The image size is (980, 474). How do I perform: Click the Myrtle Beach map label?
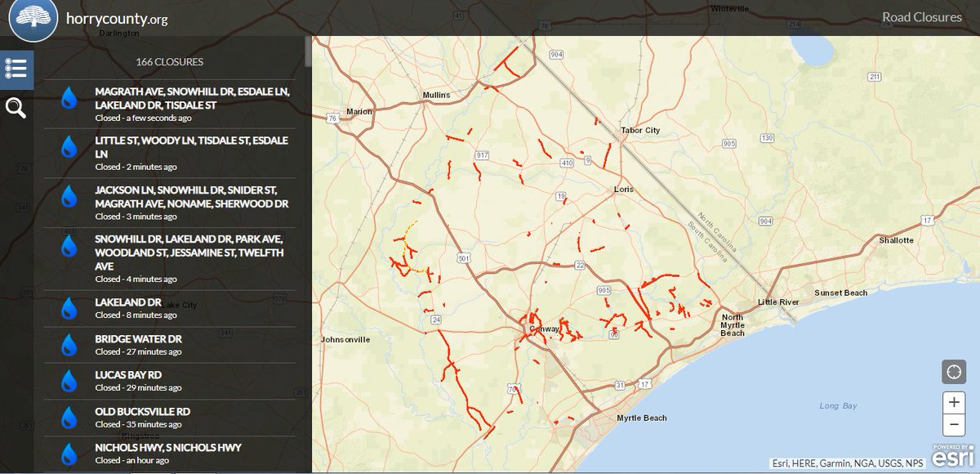pyautogui.click(x=641, y=418)
